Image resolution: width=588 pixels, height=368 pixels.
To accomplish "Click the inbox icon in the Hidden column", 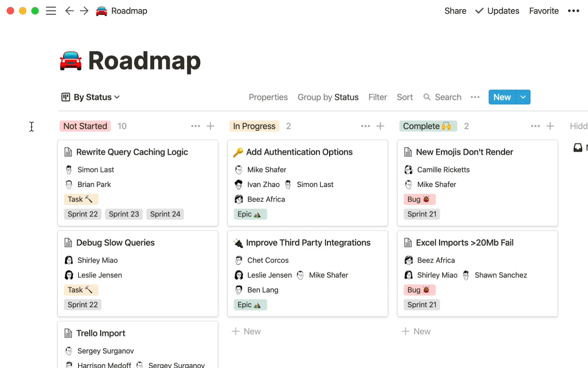I will tap(577, 148).
